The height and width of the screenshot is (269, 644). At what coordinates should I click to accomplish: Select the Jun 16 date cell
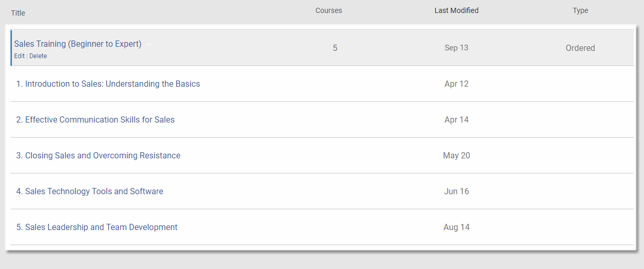pos(457,191)
